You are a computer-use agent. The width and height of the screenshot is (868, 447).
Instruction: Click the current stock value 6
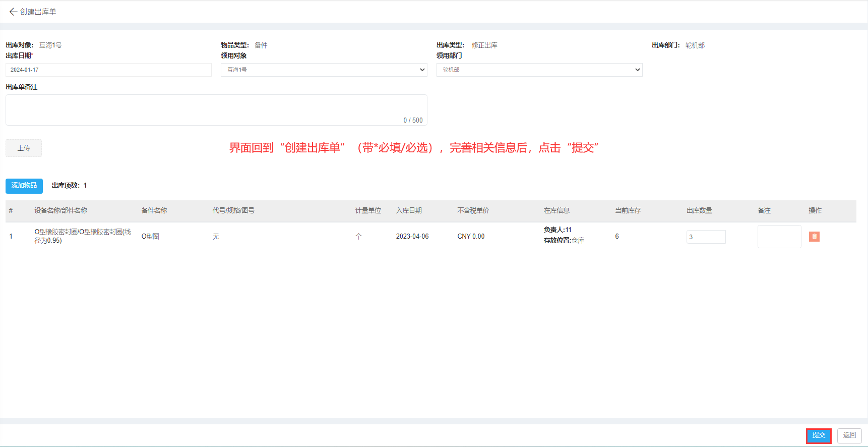click(x=617, y=237)
